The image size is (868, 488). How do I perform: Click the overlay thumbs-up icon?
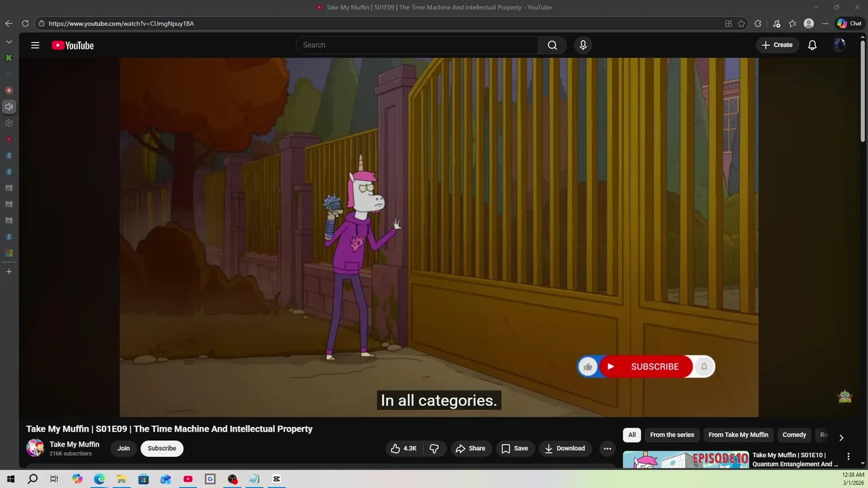click(588, 367)
